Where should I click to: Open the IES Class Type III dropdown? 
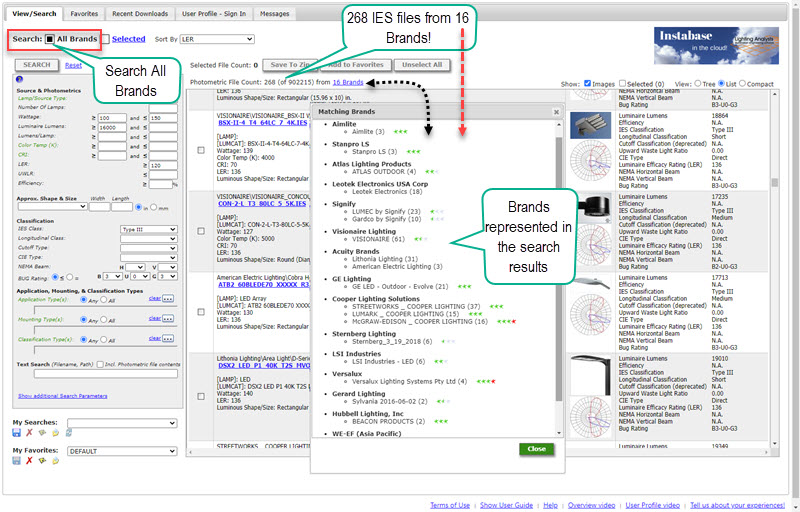tap(148, 229)
